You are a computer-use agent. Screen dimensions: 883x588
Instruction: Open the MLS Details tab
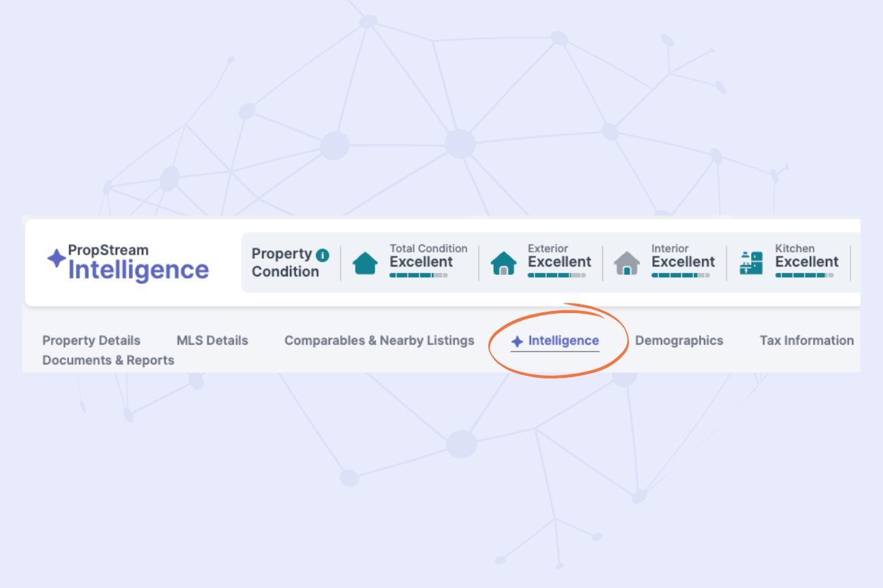tap(212, 341)
